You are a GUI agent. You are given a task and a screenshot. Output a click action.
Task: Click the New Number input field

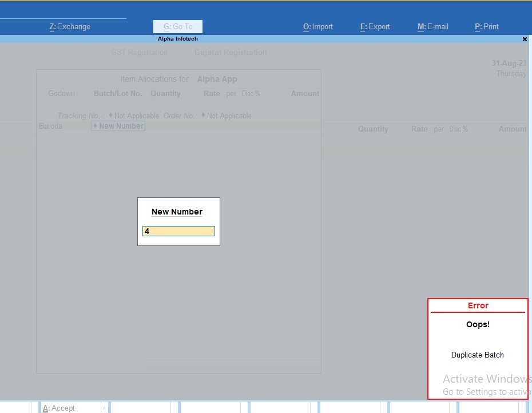point(178,231)
